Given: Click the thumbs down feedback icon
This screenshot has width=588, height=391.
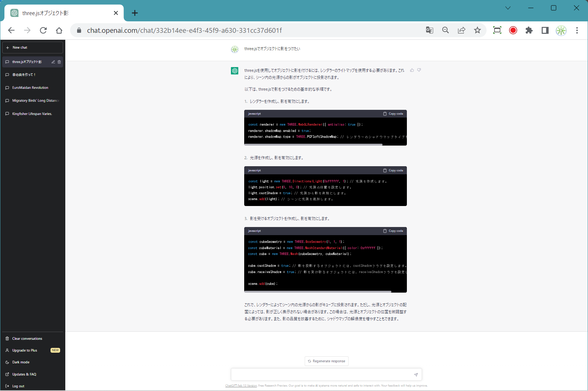Looking at the screenshot, I should pos(419,70).
